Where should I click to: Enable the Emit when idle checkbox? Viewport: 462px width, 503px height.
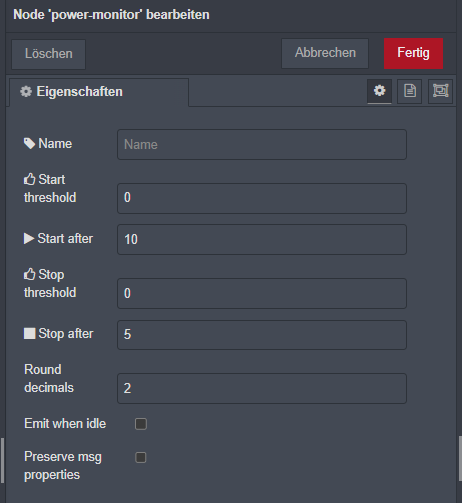(141, 424)
